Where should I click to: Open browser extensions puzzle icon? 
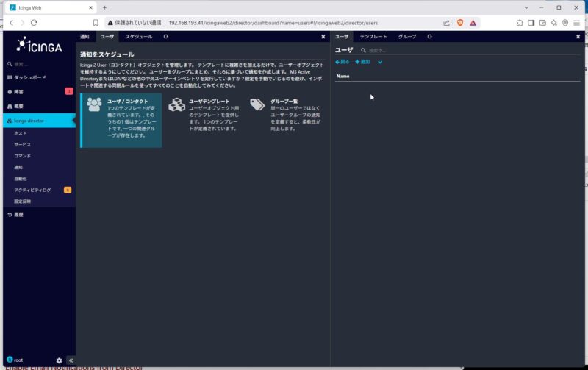pos(520,23)
